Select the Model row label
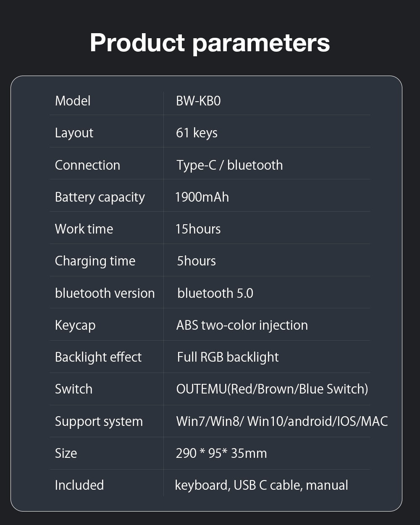The height and width of the screenshot is (525, 420). 73,101
